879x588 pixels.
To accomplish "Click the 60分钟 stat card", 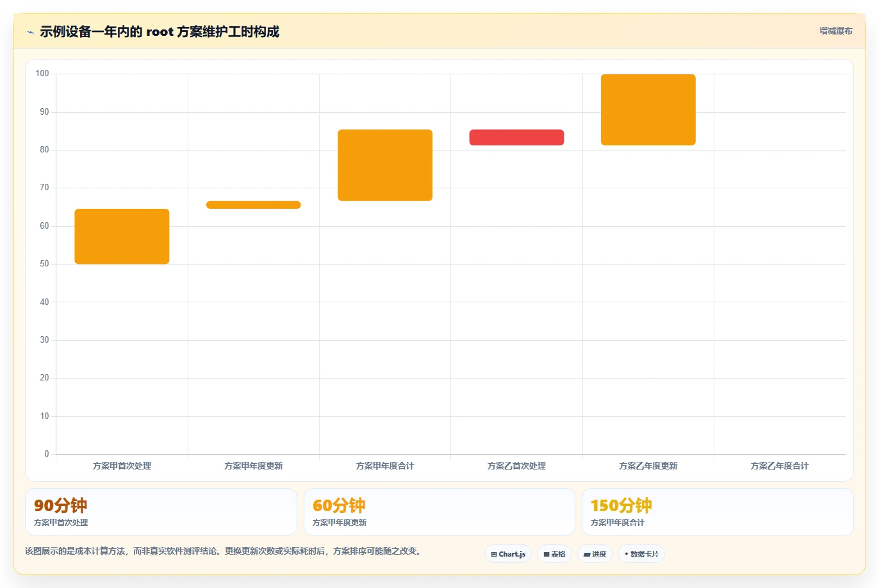I will (439, 512).
